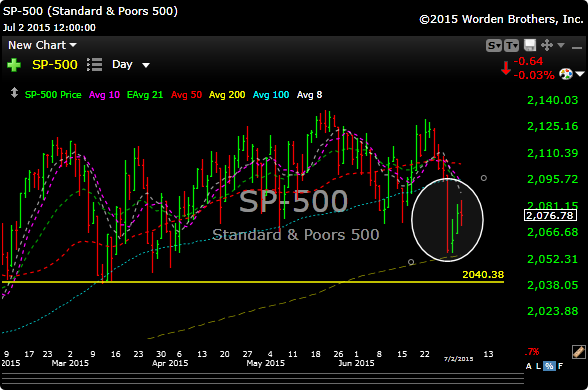Click the 2,140.03 price scale label
The width and height of the screenshot is (588, 390).
click(x=552, y=100)
